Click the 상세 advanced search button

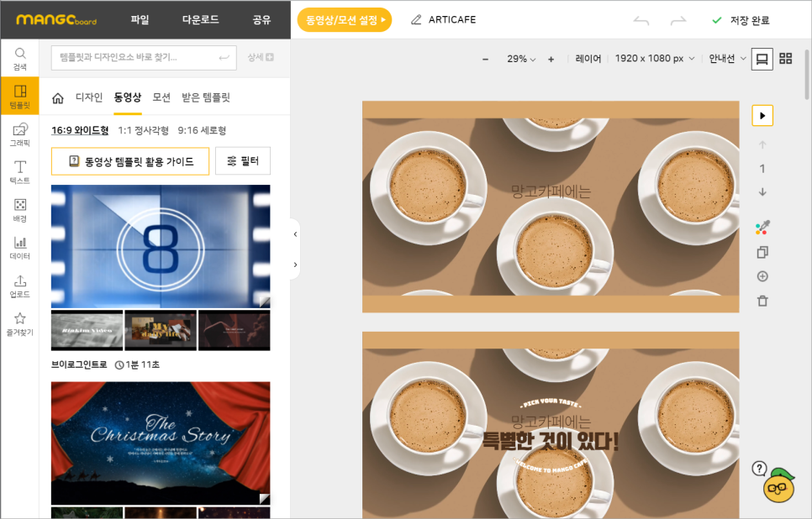(x=261, y=57)
